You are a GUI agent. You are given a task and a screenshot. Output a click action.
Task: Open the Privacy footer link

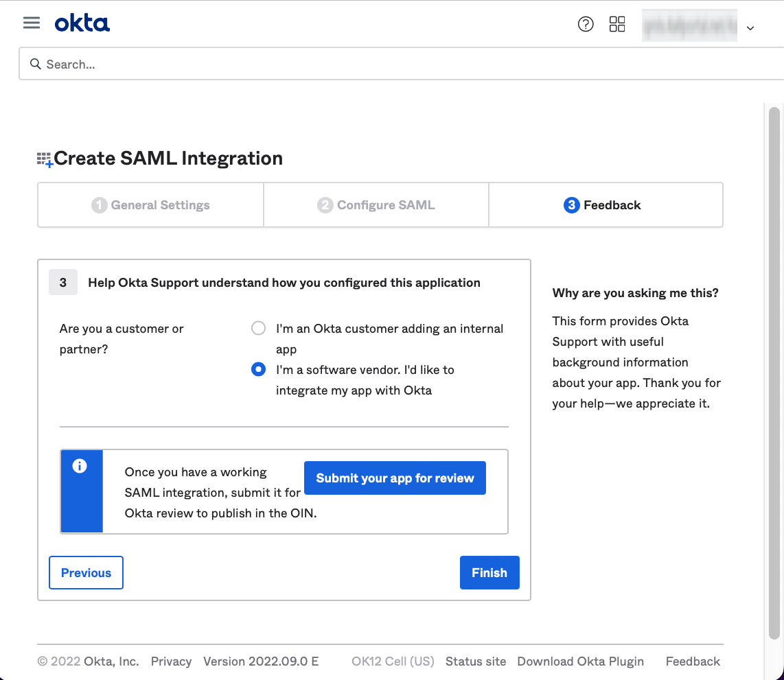tap(171, 661)
